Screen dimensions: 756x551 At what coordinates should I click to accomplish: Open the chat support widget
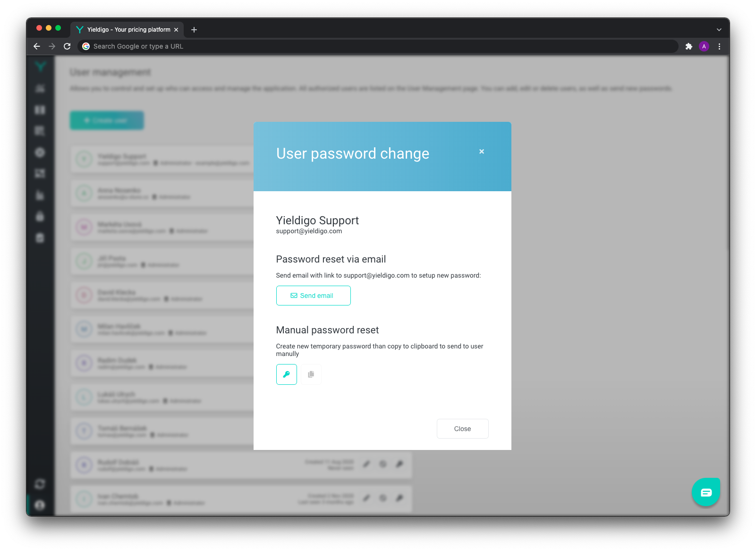706,492
